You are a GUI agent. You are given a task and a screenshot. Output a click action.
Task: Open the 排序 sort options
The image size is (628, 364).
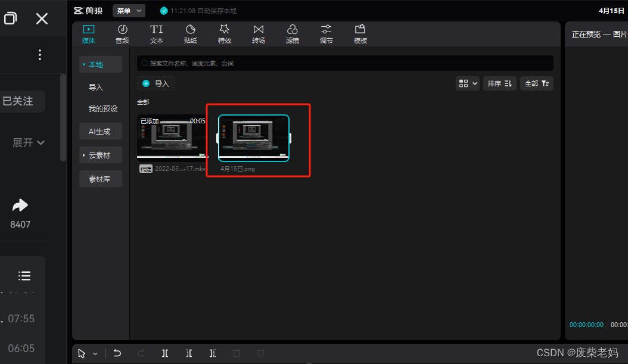pyautogui.click(x=499, y=83)
